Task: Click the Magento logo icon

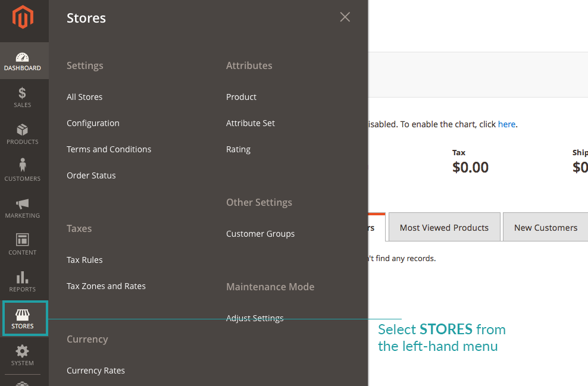Action: point(23,18)
